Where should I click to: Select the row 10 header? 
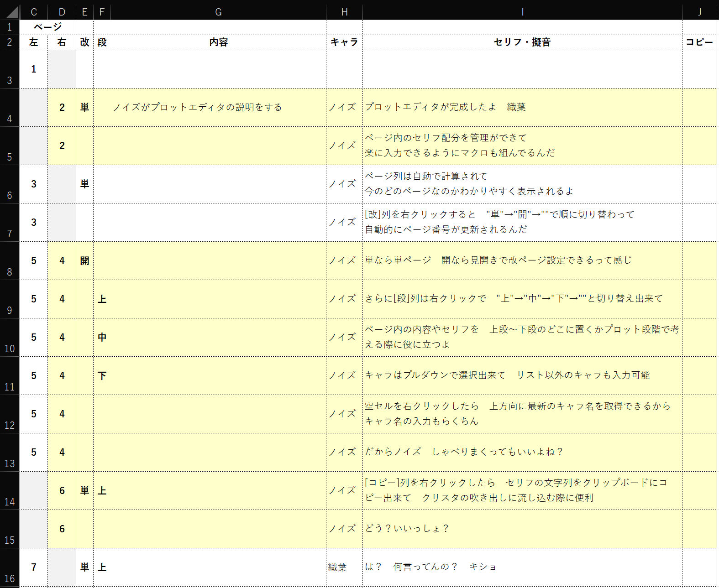(x=10, y=338)
